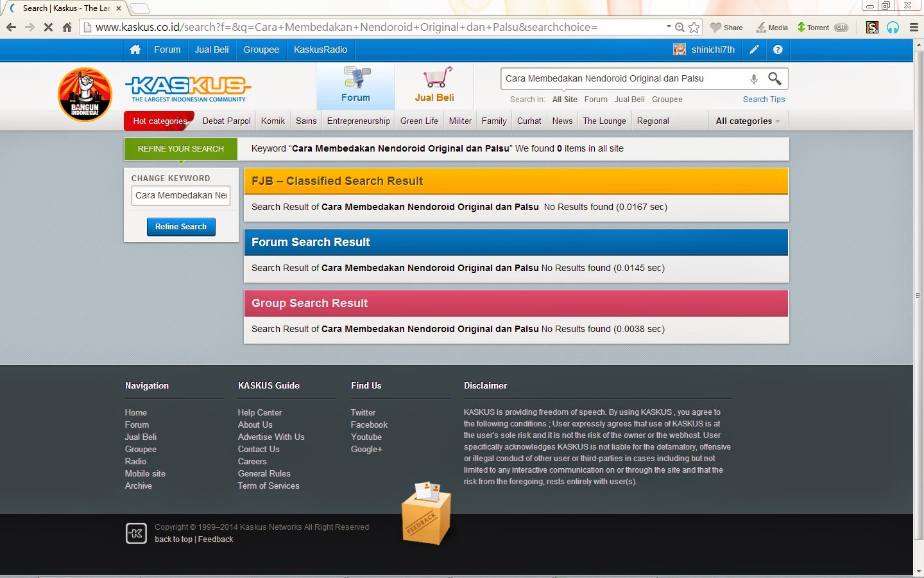The height and width of the screenshot is (578, 924).
Task: Click the Feedback link in the footer
Action: coord(216,539)
